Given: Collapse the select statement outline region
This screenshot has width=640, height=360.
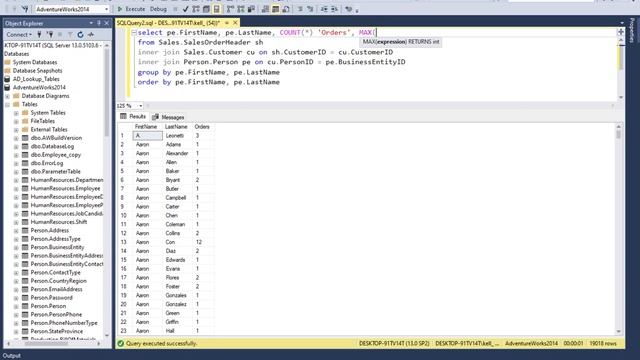Looking at the screenshot, I should (134, 32).
